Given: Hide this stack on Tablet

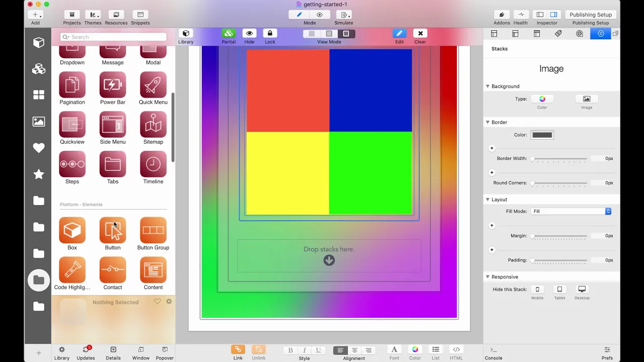Looking at the screenshot, I should (559, 289).
